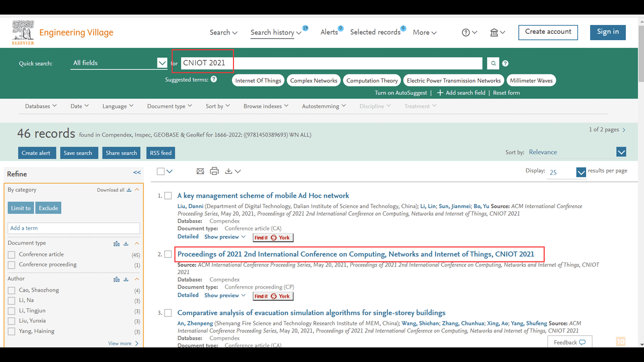Open the Databases filter dropdown
Screen dimensions: 644x362
click(41, 106)
